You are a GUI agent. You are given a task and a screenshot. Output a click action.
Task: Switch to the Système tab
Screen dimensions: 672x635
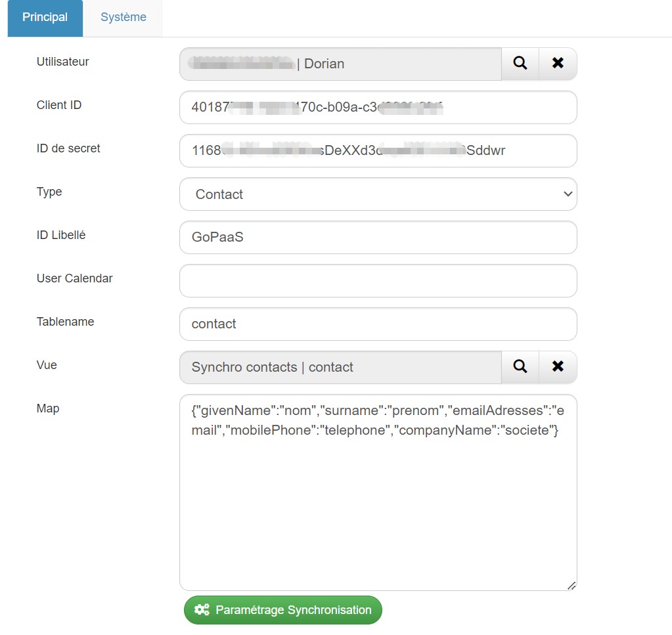(x=123, y=17)
